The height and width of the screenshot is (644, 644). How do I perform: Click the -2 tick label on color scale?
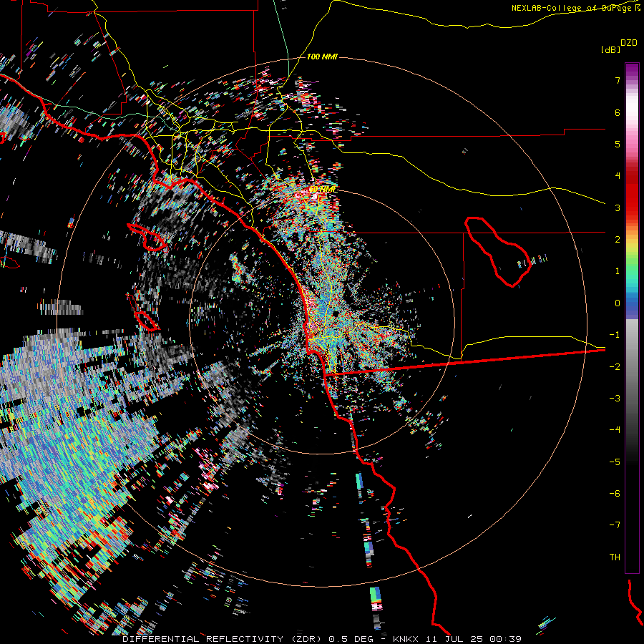tap(615, 367)
